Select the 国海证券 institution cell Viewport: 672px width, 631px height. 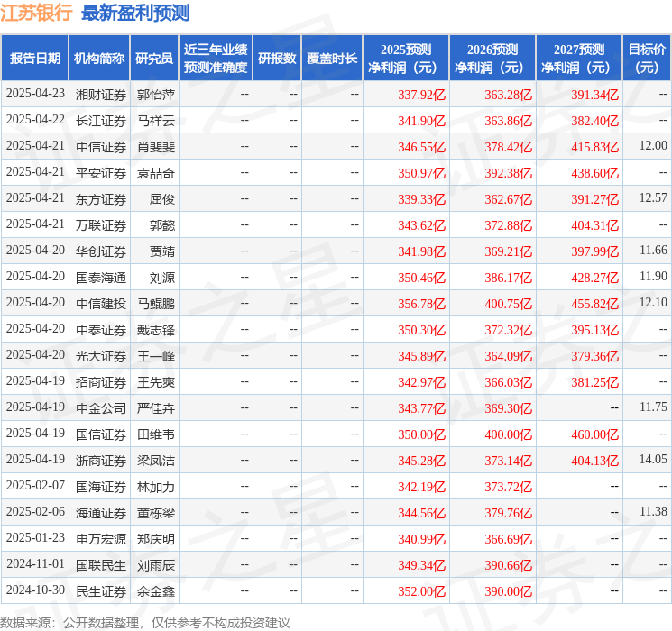point(101,487)
